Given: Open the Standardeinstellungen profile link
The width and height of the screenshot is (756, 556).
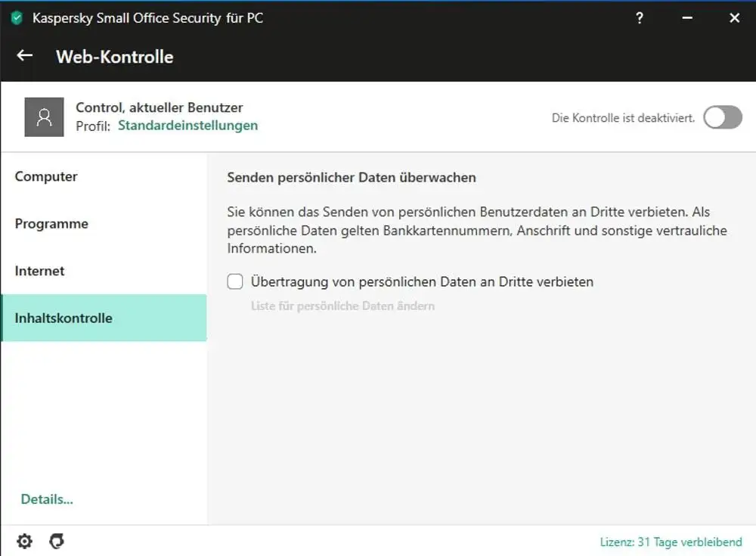Looking at the screenshot, I should pos(187,126).
